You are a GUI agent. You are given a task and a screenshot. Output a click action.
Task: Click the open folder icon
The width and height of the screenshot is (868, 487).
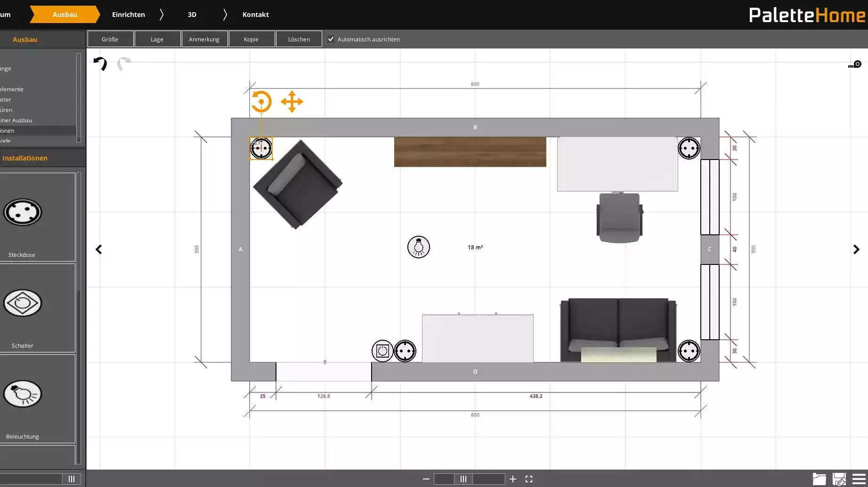819,479
